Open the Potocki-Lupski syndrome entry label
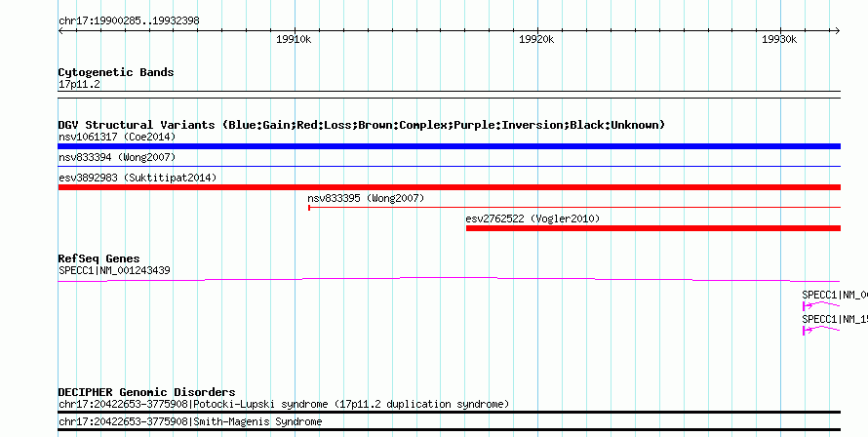Screen dimensions: 868x437 (284, 404)
